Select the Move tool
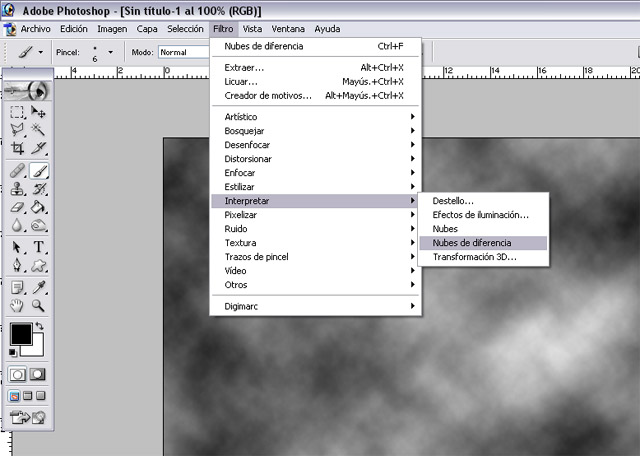This screenshot has height=456, width=640. tap(39, 112)
